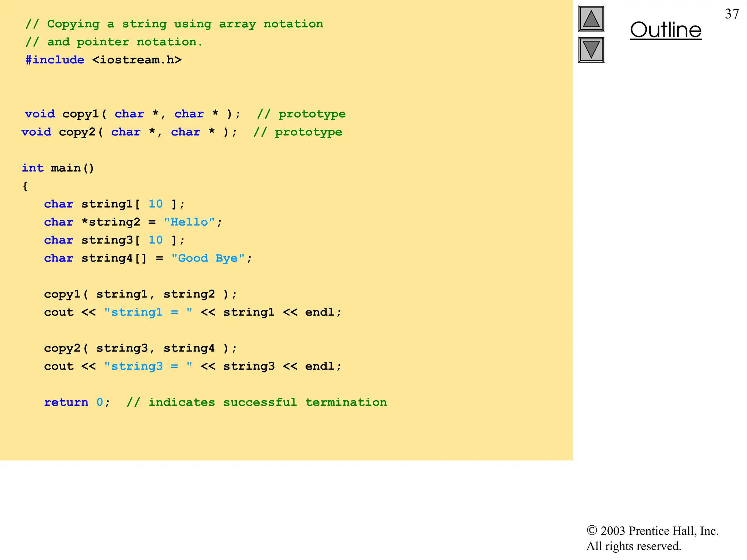Click the "Hello" string literal
This screenshot has width=747, height=560.
click(x=189, y=222)
